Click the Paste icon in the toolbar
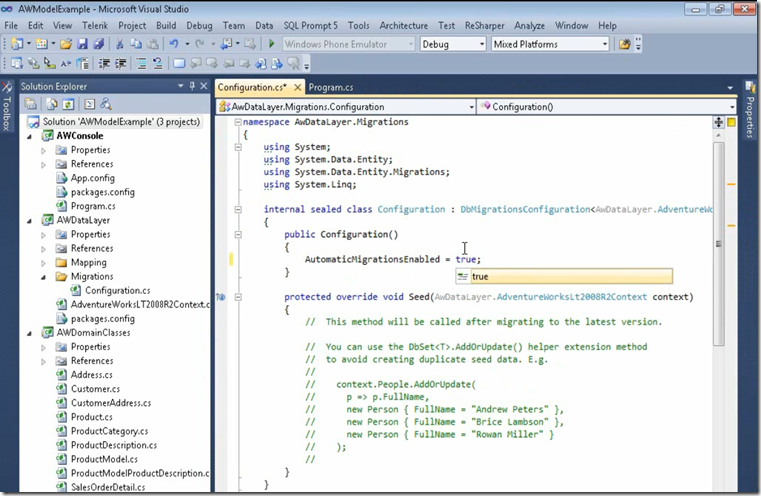 pos(152,44)
